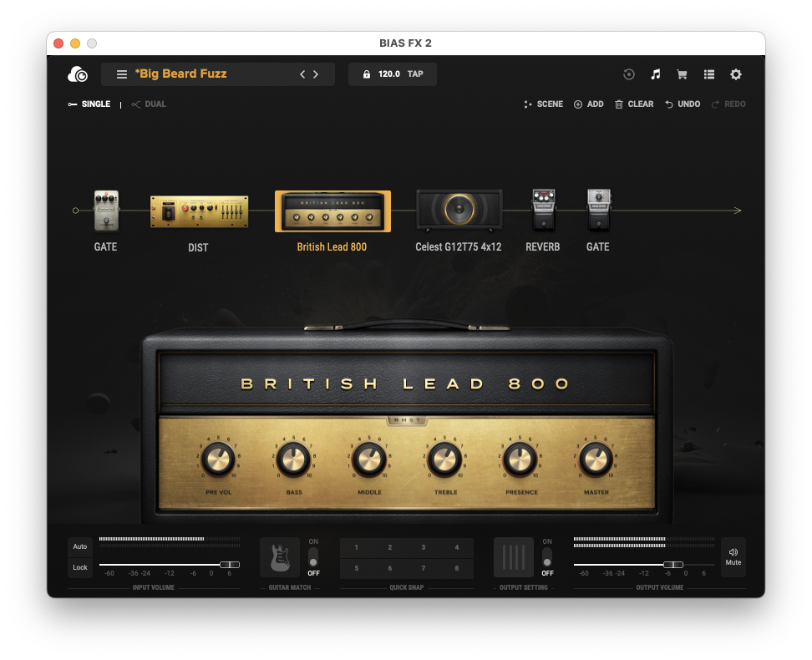Viewport: 812px width, 660px height.
Task: Click the TREBLE knob
Action: 444,459
